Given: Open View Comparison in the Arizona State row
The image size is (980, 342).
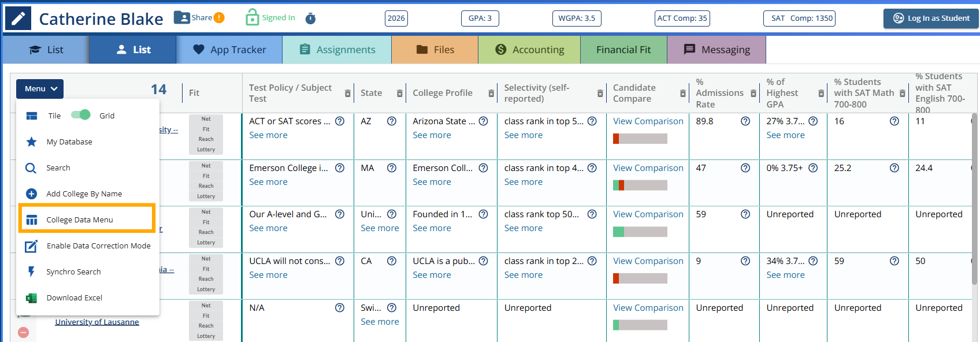Looking at the screenshot, I should coord(648,121).
